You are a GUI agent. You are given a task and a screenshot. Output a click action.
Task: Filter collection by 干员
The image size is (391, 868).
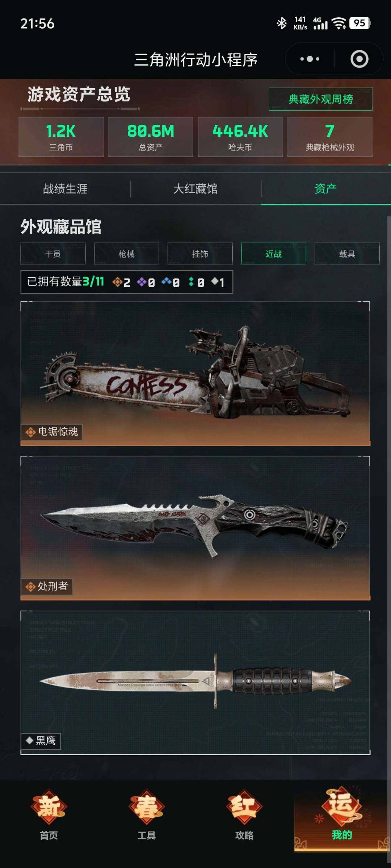click(x=53, y=254)
